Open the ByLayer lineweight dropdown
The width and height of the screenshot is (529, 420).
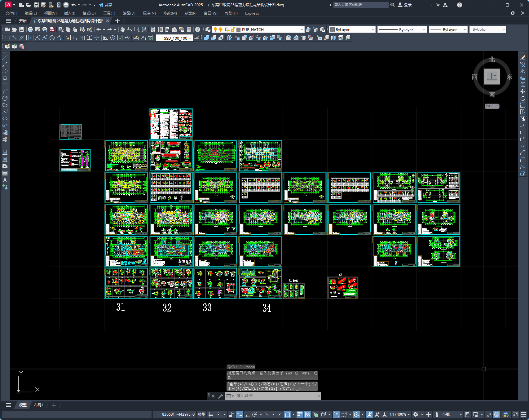[x=465, y=29]
